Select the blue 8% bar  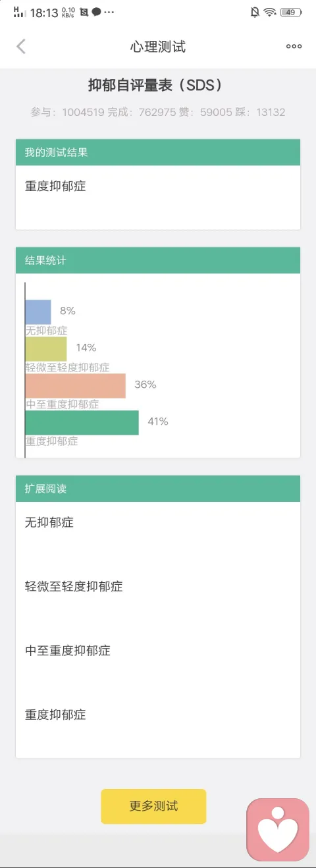[38, 312]
